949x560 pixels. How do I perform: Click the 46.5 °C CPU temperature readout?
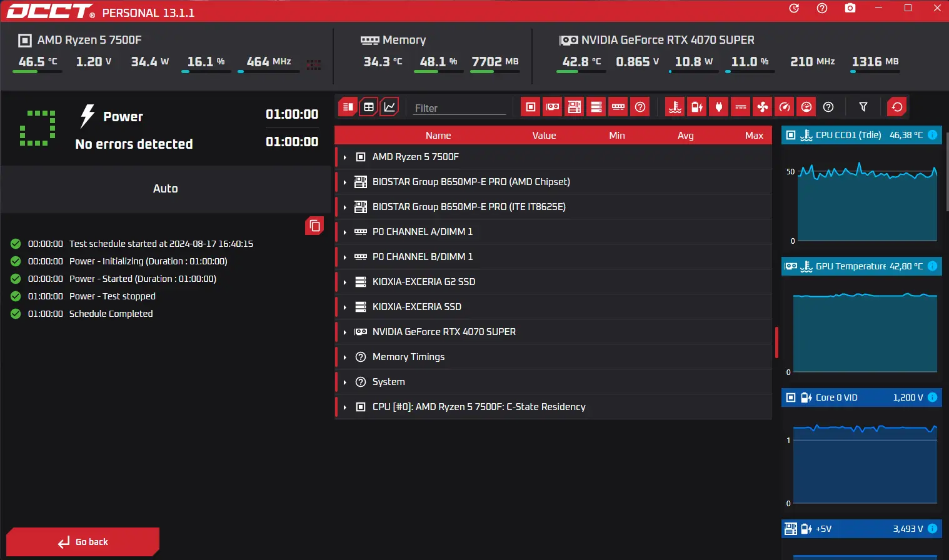[38, 61]
